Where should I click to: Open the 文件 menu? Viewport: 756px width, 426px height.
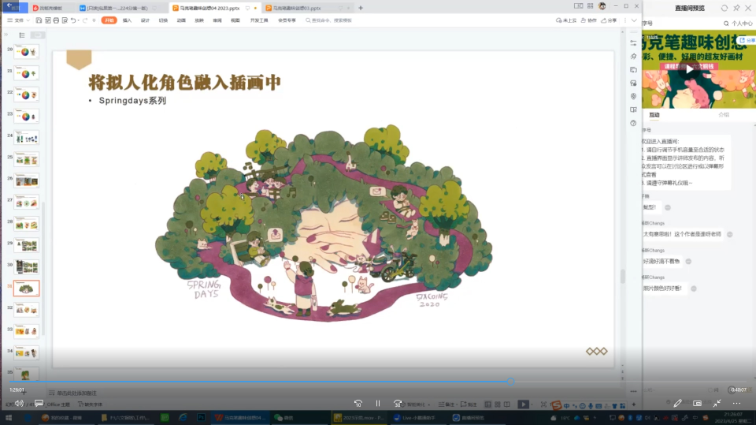(x=16, y=20)
